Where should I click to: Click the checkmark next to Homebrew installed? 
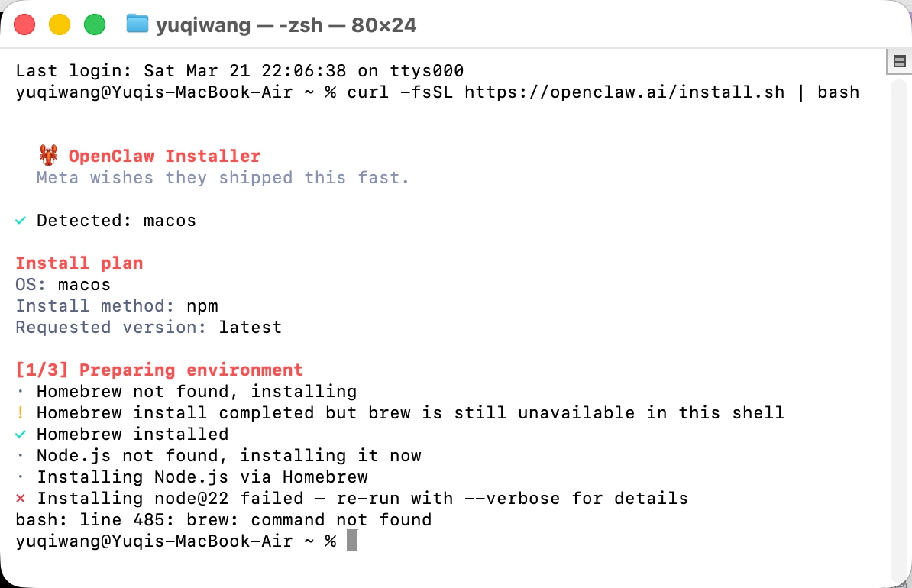(21, 435)
